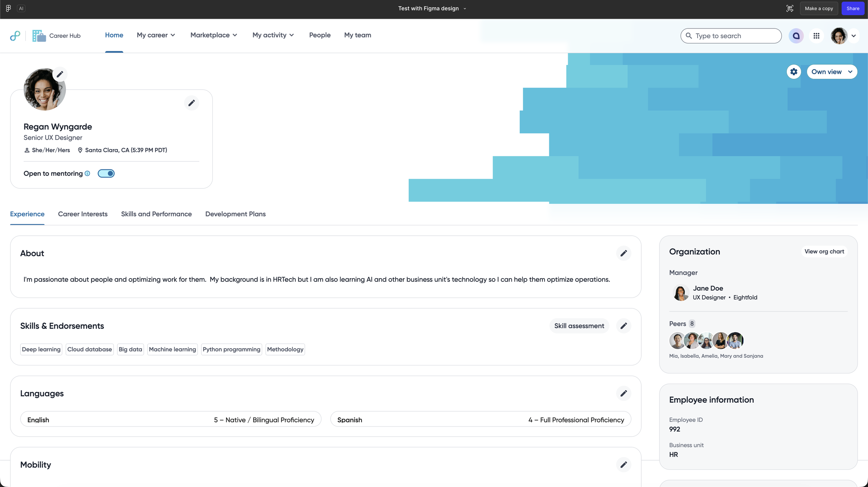Expand the Own view dropdown
The width and height of the screenshot is (868, 487).
[x=832, y=72]
